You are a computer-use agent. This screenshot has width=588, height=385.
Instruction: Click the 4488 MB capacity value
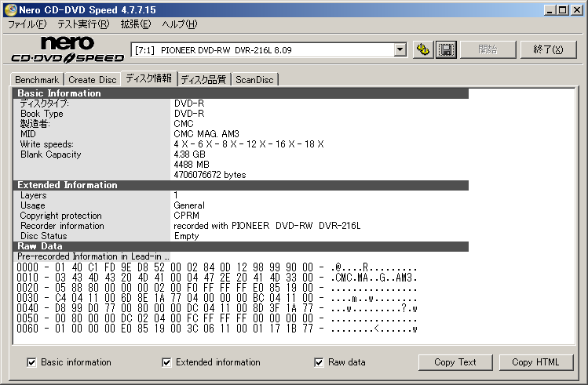(192, 165)
